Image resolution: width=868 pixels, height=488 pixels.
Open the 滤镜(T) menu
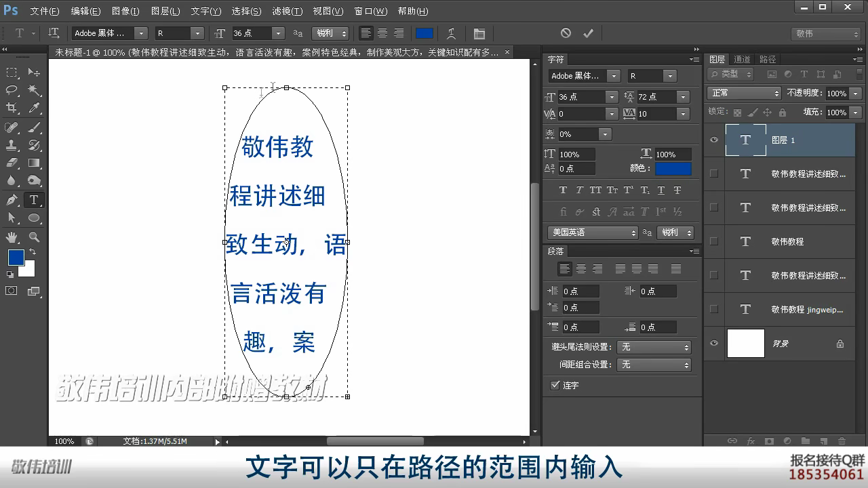288,11
